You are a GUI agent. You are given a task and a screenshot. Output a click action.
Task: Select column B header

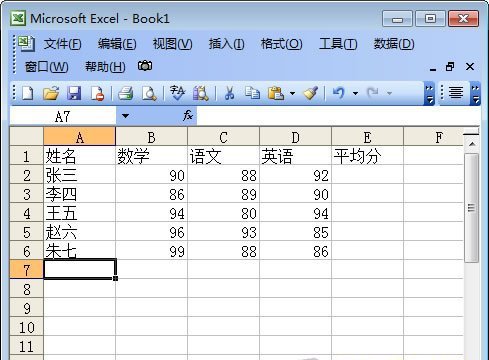pos(151,137)
